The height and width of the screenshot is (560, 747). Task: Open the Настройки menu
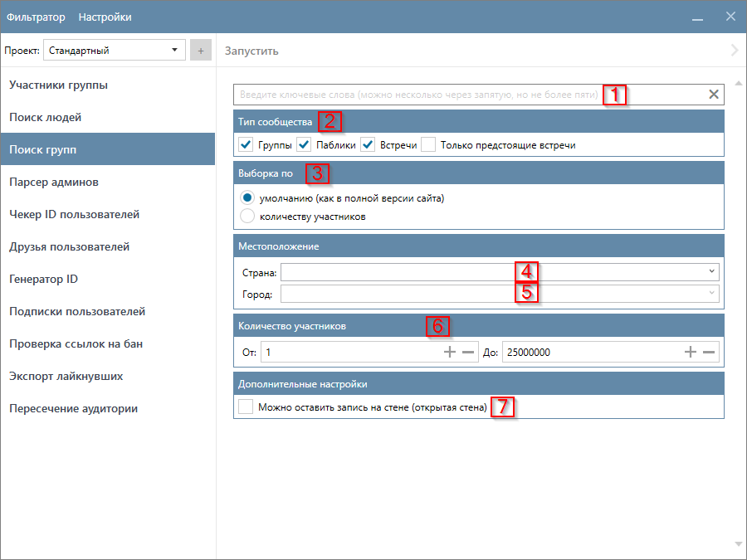[105, 17]
